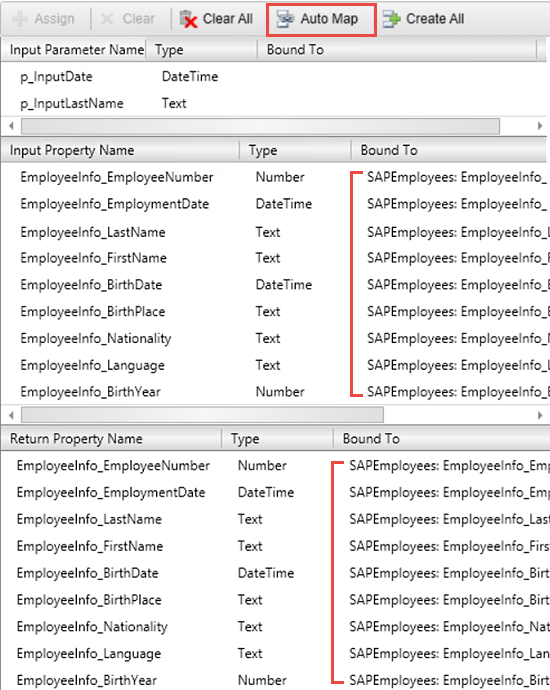The image size is (550, 690).
Task: Click Text type of p_InputLastName
Action: coord(174,103)
